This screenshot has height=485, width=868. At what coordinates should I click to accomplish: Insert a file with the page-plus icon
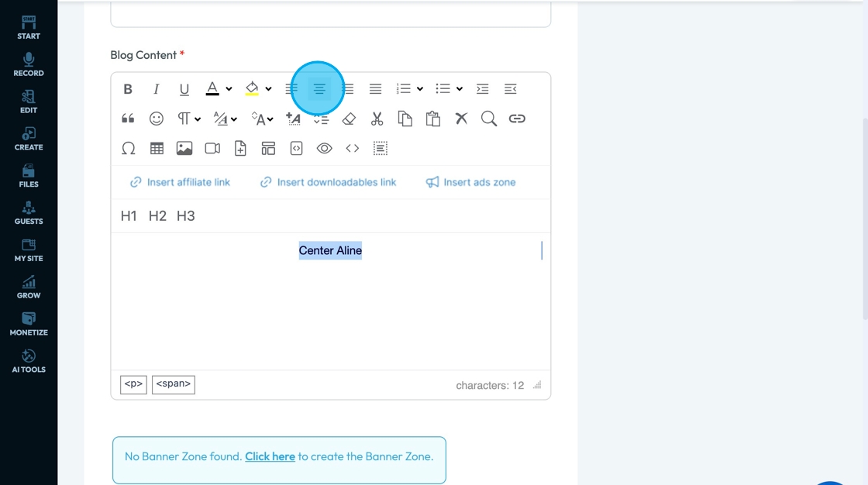(240, 149)
